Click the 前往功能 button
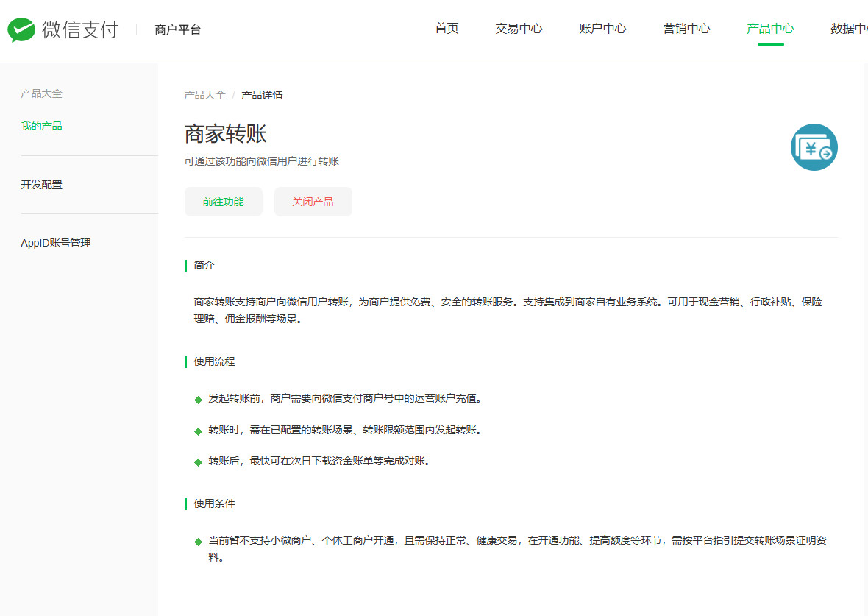 tap(224, 202)
